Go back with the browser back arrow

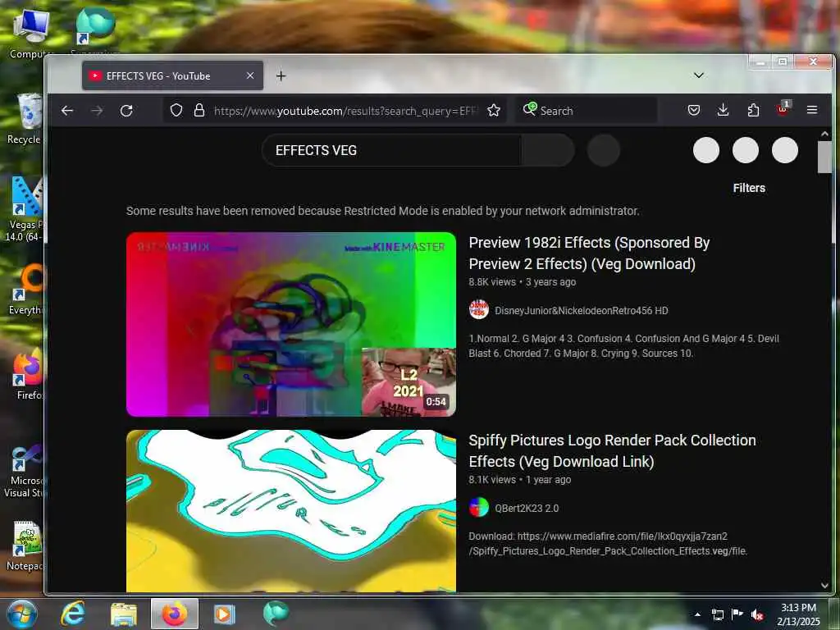point(67,111)
